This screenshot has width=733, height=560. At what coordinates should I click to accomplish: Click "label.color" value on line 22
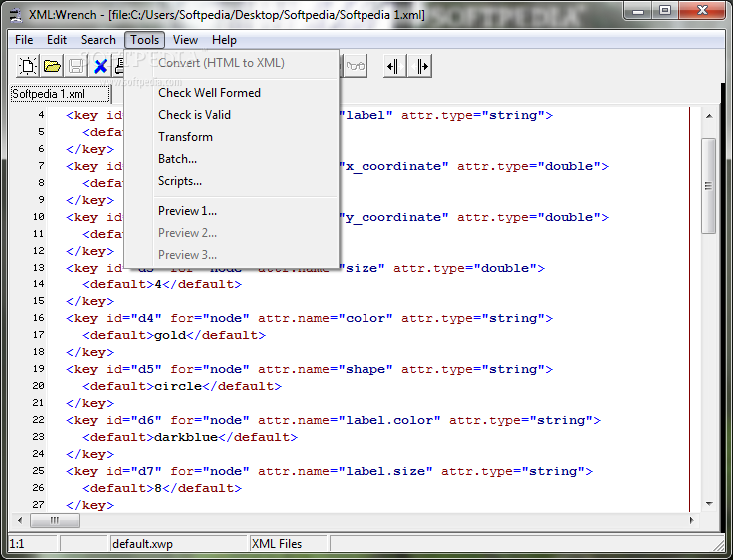point(389,420)
